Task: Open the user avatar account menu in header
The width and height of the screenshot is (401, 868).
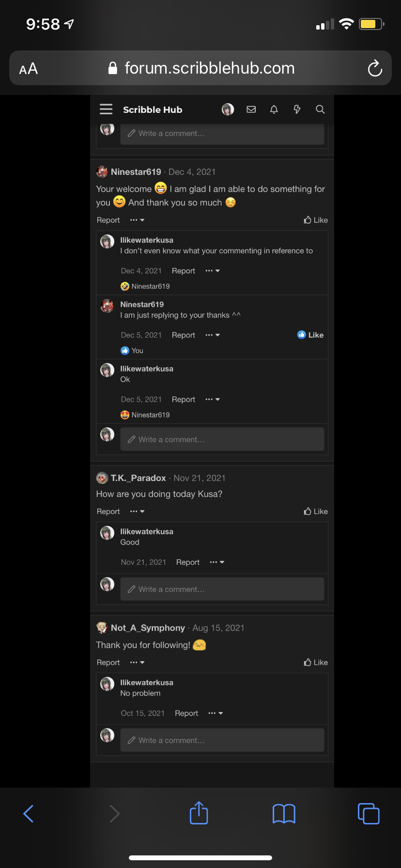Action: [228, 109]
